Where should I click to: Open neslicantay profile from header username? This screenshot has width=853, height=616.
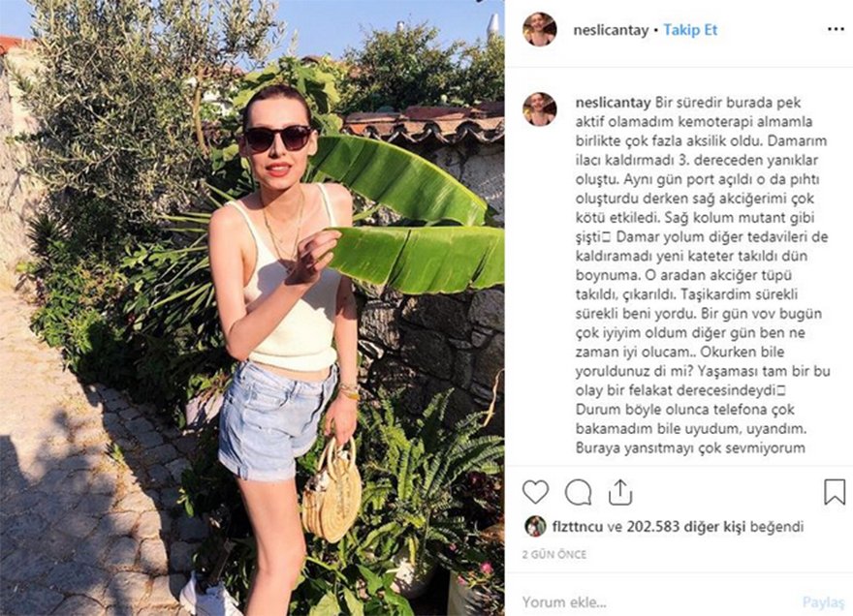[611, 30]
